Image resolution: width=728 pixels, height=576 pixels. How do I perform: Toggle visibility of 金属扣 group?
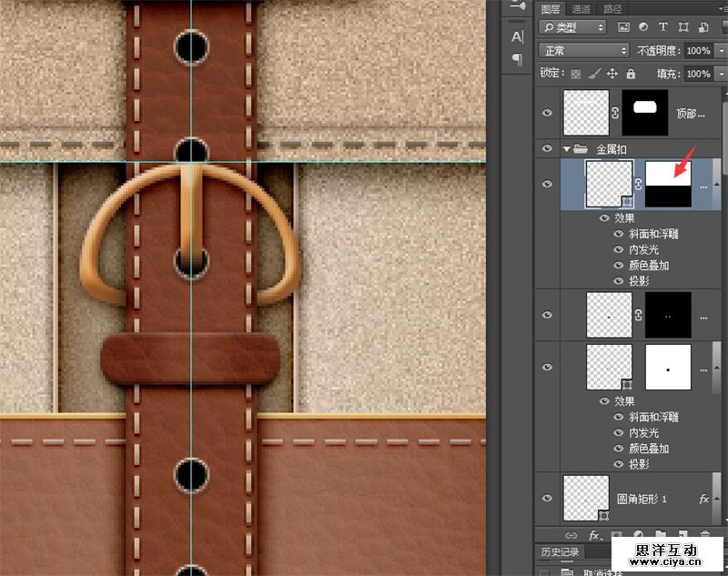click(x=547, y=148)
